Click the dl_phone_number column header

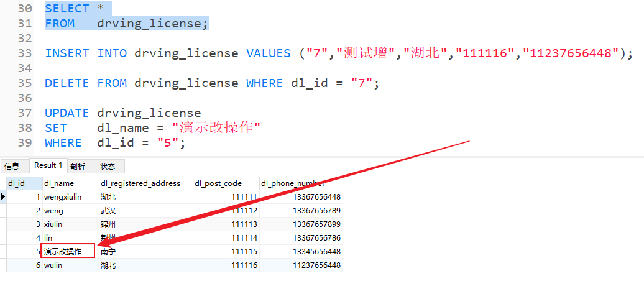pos(301,183)
